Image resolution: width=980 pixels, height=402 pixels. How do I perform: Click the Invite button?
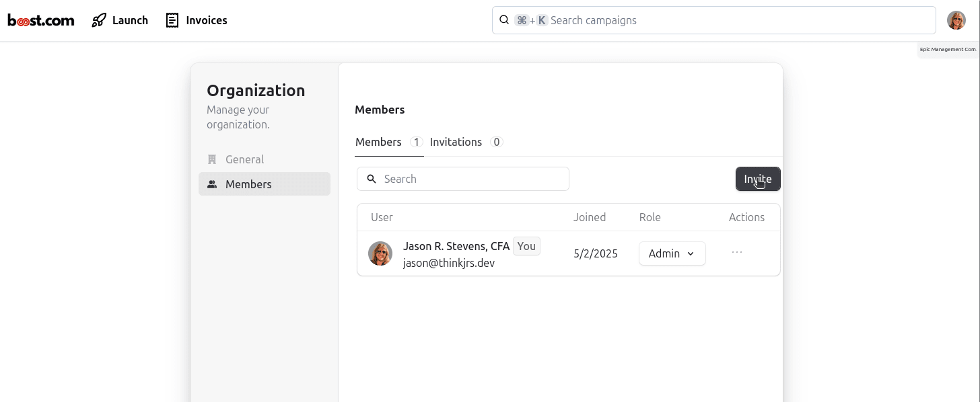point(758,178)
